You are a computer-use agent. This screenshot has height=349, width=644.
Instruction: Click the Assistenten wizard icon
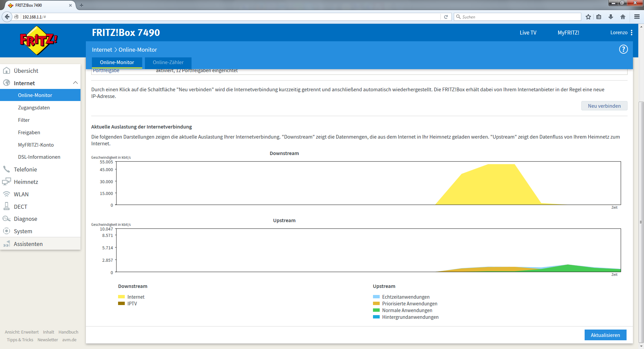(x=6, y=244)
